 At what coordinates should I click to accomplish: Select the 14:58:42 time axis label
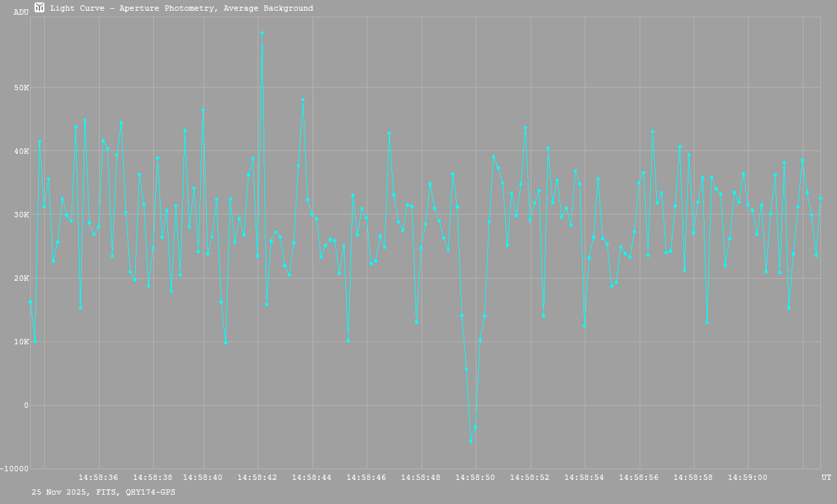pos(257,477)
